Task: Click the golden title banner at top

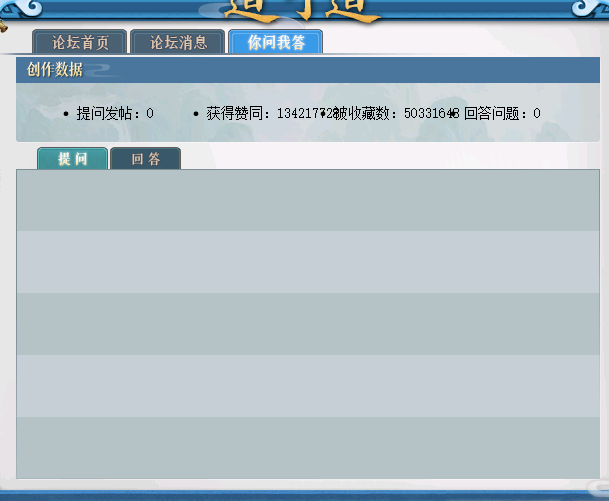Action: (x=304, y=10)
